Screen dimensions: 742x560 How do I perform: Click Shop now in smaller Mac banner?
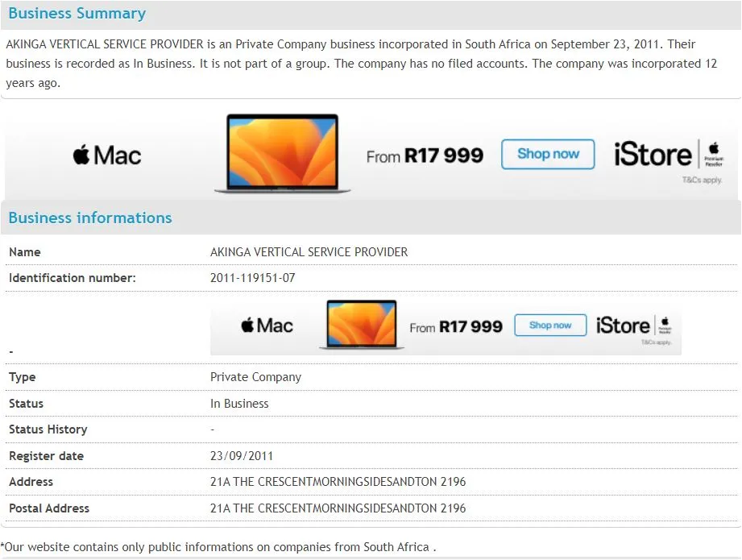click(x=550, y=326)
